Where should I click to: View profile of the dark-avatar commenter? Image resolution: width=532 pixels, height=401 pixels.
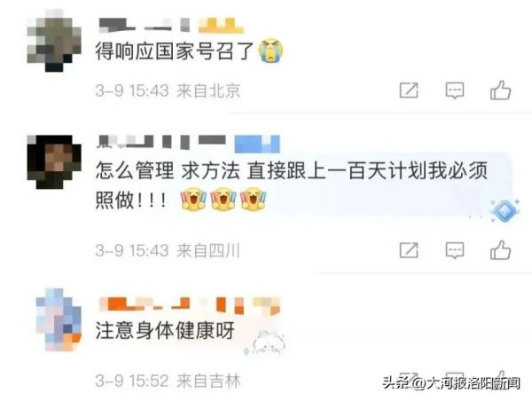tap(54, 162)
